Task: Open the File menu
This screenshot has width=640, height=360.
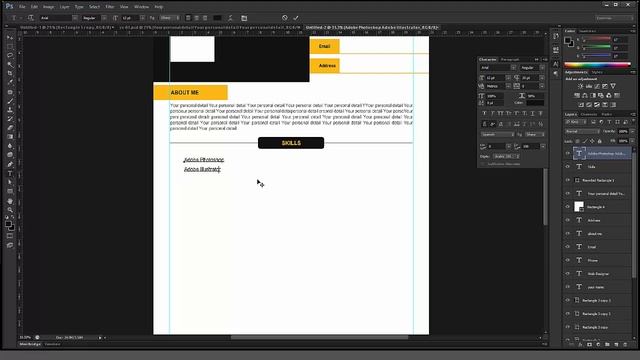Action: (x=22, y=7)
